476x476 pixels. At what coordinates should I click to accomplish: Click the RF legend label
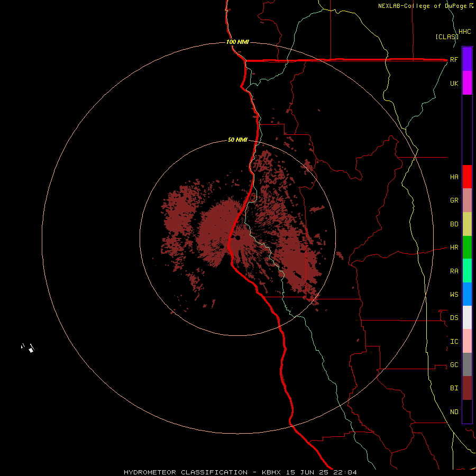point(454,60)
